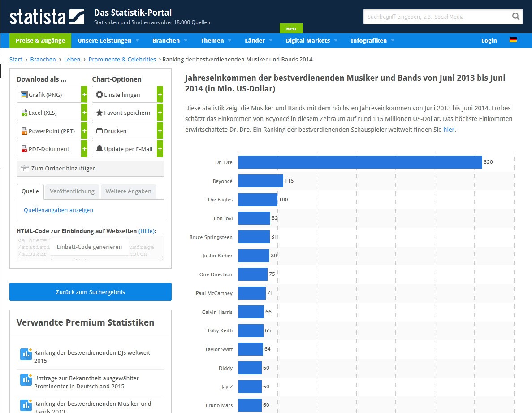Screen dimensions: 532x413
Task: Click the green plus next to PowerPoint (PPT)
Action: (84, 131)
